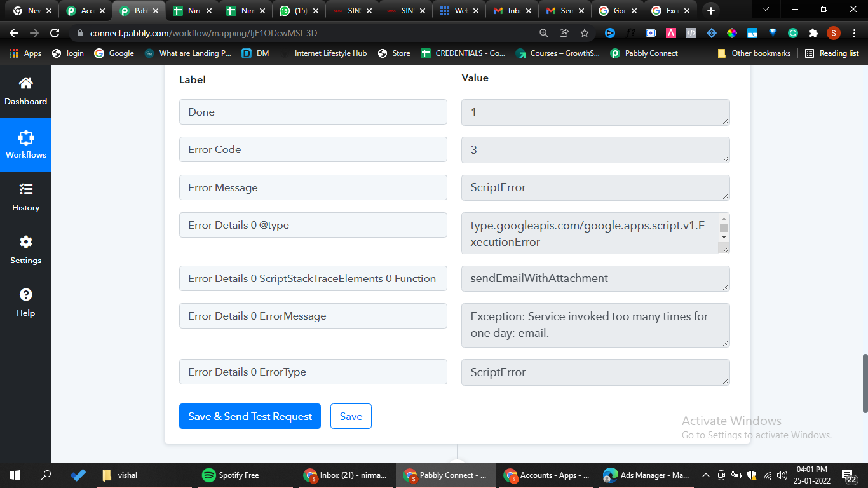Open a new browser tab with plus
This screenshot has height=488, width=868.
coord(711,11)
